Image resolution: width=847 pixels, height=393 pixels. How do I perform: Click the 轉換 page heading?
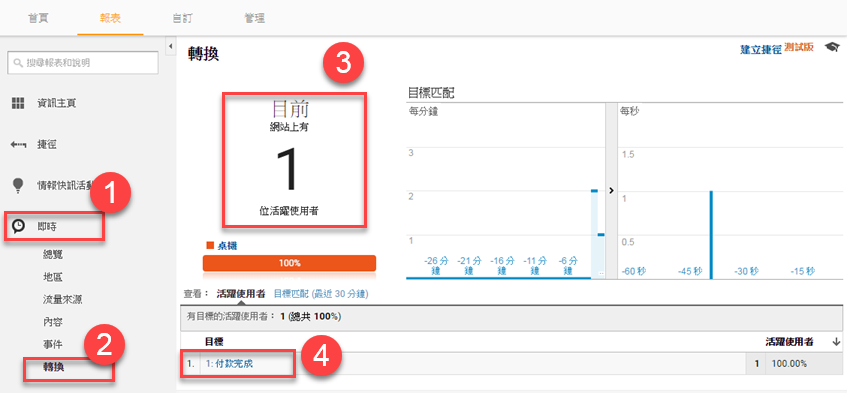pyautogui.click(x=204, y=54)
